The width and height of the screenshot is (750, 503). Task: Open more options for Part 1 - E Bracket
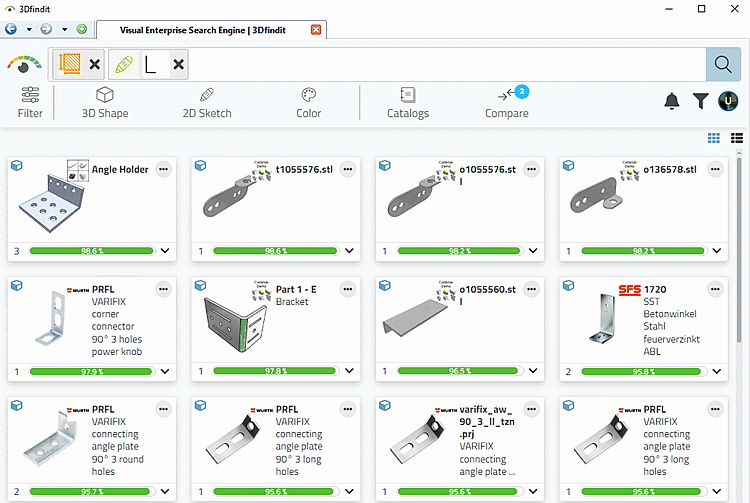348,289
